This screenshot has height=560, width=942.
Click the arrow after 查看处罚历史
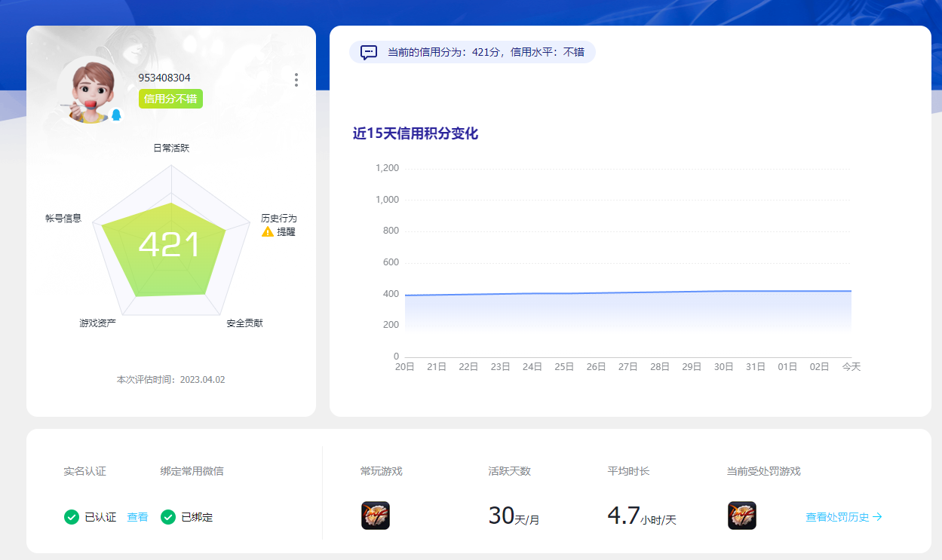(x=877, y=517)
